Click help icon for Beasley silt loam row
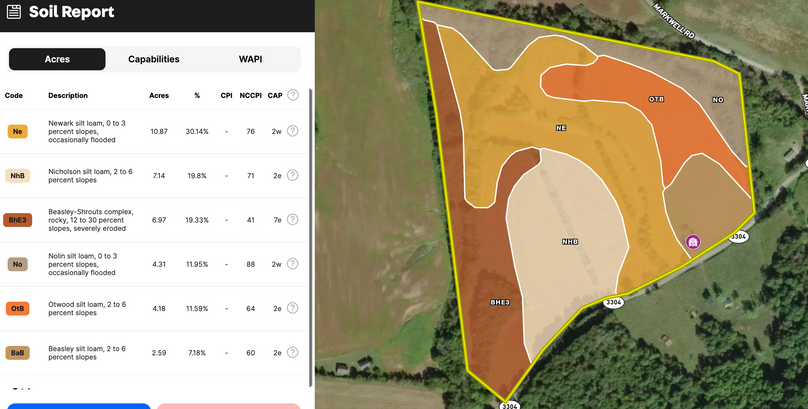Viewport: 808px width, 409px height. (293, 352)
